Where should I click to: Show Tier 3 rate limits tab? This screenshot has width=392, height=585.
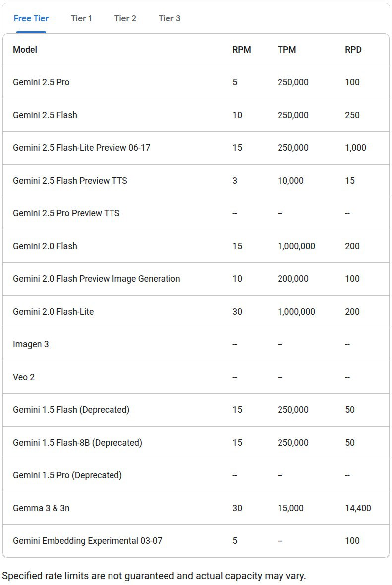click(169, 19)
